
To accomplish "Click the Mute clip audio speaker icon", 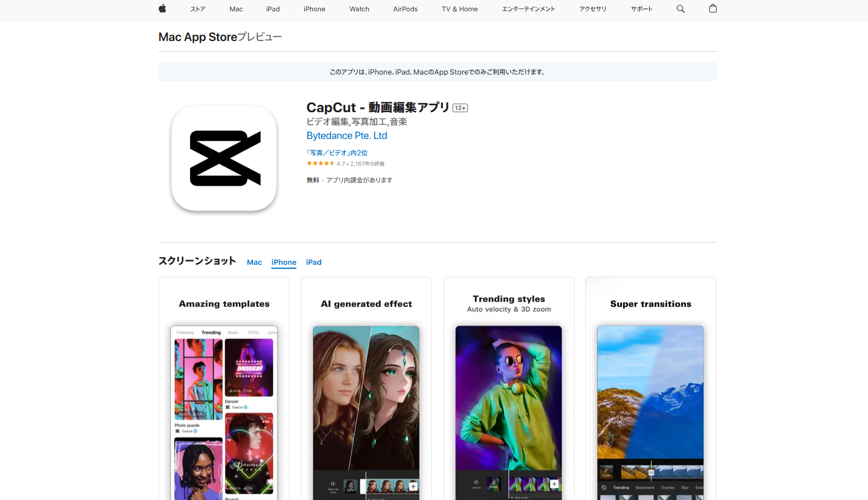I will 332,482.
